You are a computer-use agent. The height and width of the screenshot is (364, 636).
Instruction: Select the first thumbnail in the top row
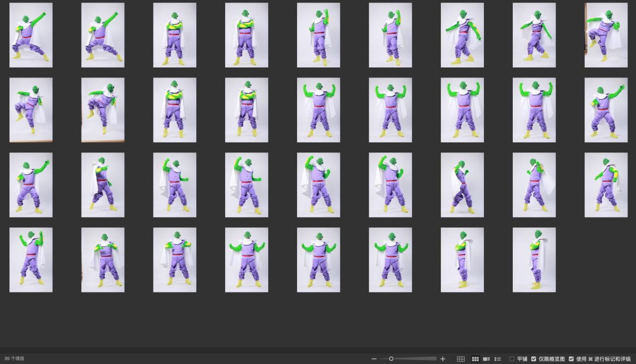[31, 35]
